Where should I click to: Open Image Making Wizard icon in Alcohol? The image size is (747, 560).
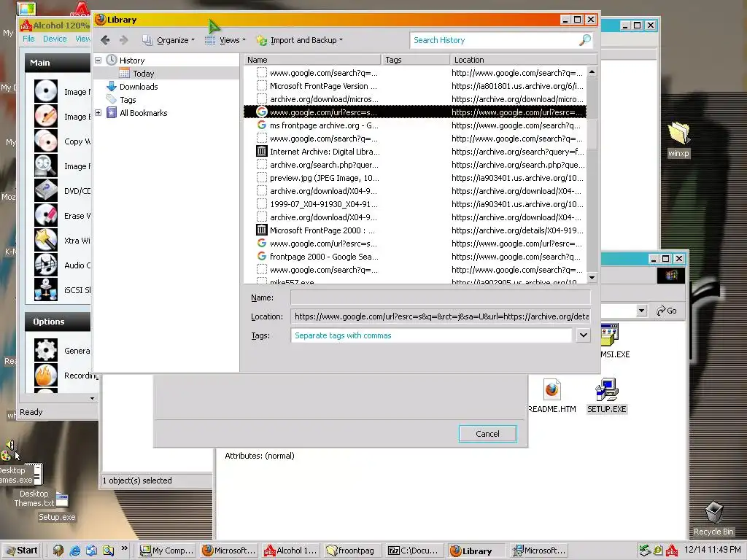point(46,91)
